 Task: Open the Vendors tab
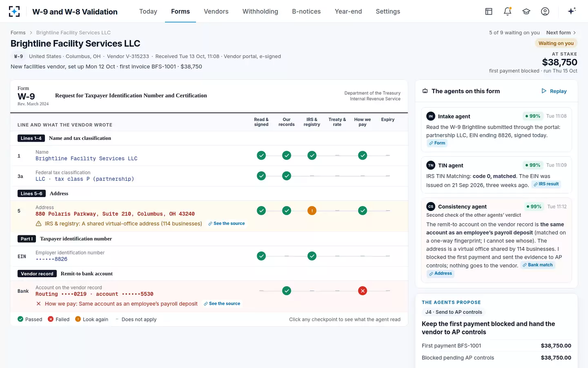click(x=216, y=11)
